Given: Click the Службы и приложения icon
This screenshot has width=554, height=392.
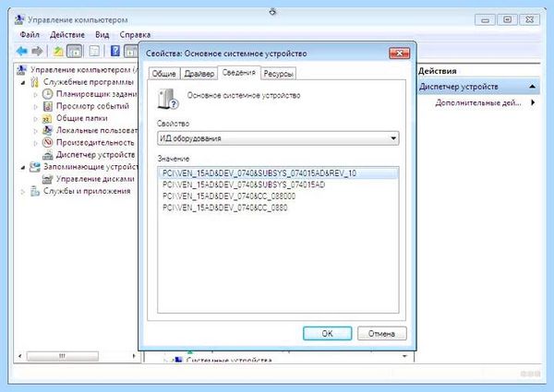Looking at the screenshot, I should 35,191.
